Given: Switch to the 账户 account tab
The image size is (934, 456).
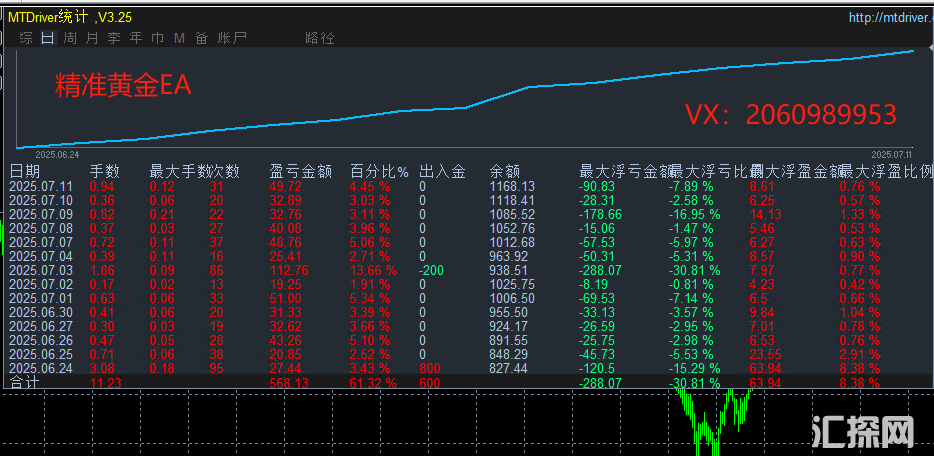Looking at the screenshot, I should [x=232, y=39].
